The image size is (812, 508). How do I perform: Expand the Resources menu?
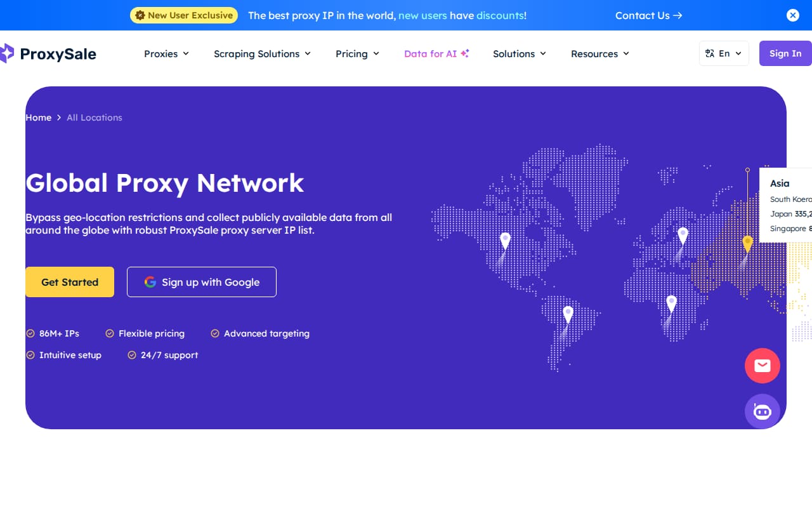point(599,54)
